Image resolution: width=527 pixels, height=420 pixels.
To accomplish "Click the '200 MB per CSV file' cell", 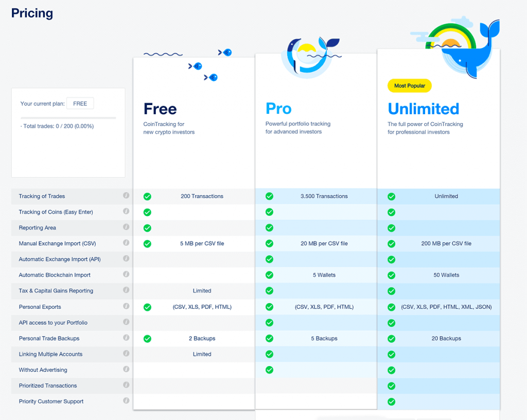I will pos(446,243).
